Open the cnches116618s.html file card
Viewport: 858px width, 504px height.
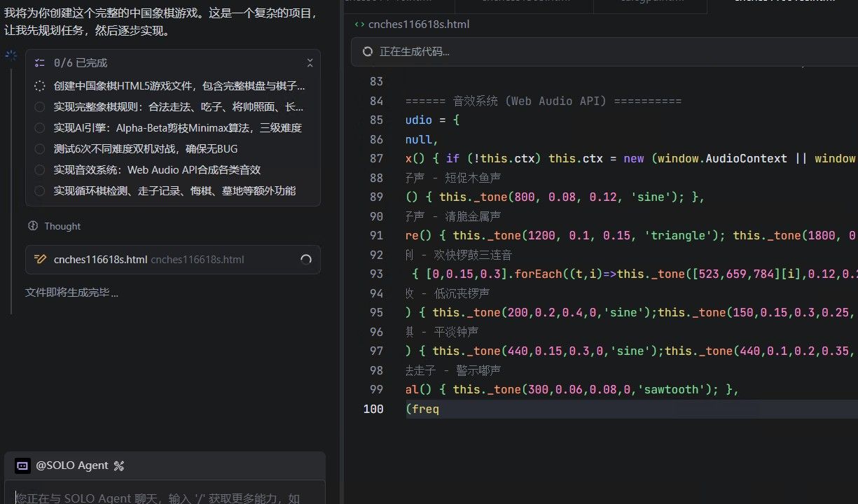[x=173, y=260]
